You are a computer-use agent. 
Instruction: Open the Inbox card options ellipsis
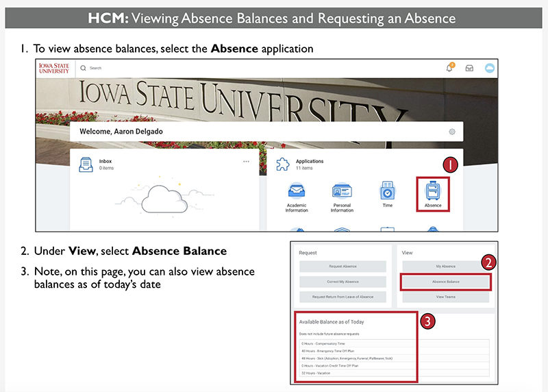[x=246, y=161]
